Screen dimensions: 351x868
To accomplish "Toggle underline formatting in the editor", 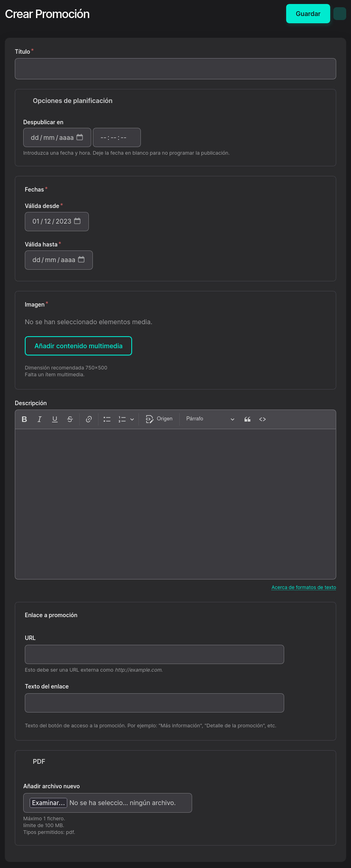I will [55, 419].
